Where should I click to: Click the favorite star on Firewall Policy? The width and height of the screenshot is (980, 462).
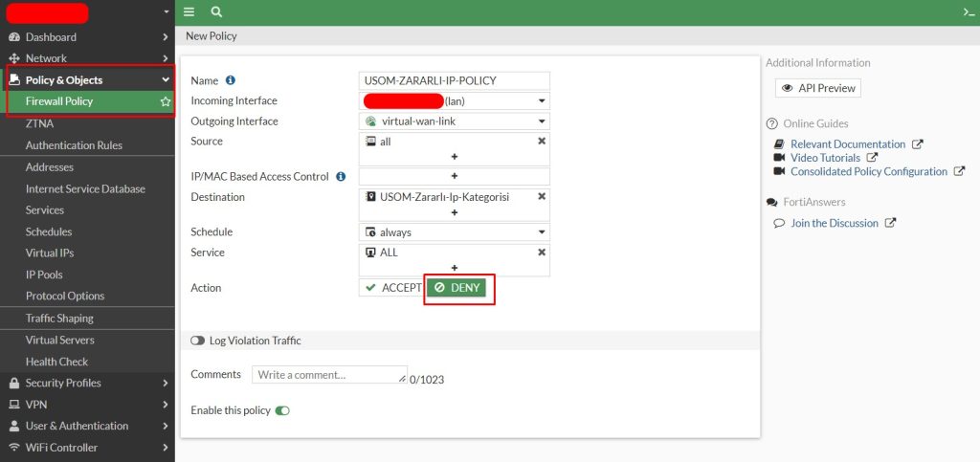(166, 101)
